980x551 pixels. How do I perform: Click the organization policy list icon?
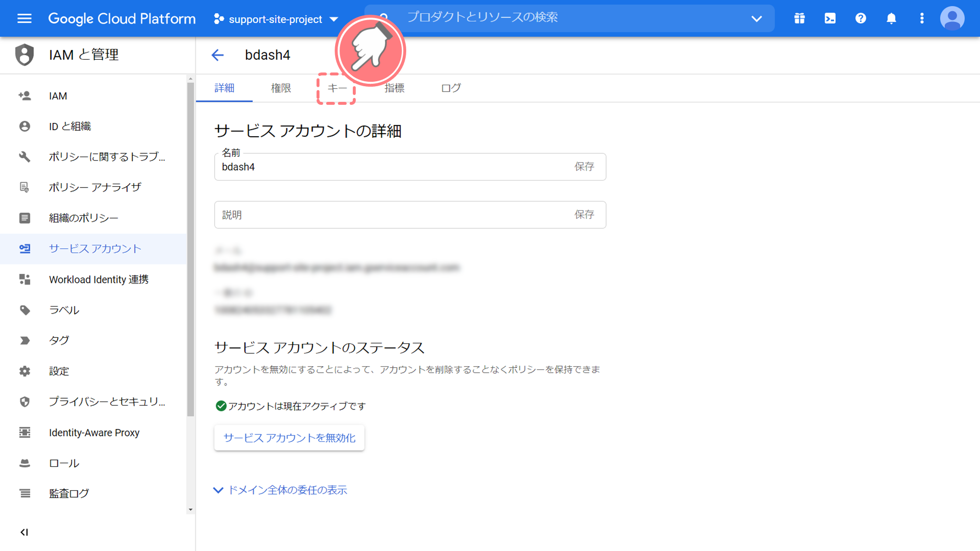point(24,218)
